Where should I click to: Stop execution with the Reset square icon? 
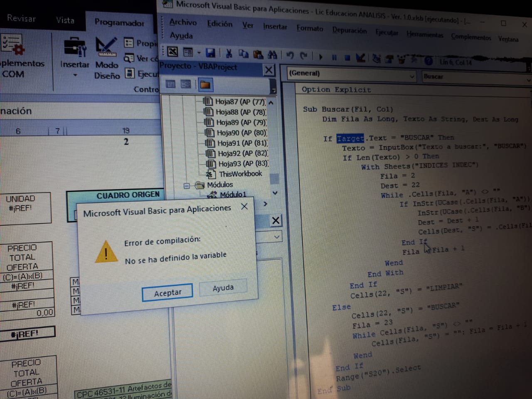point(347,58)
